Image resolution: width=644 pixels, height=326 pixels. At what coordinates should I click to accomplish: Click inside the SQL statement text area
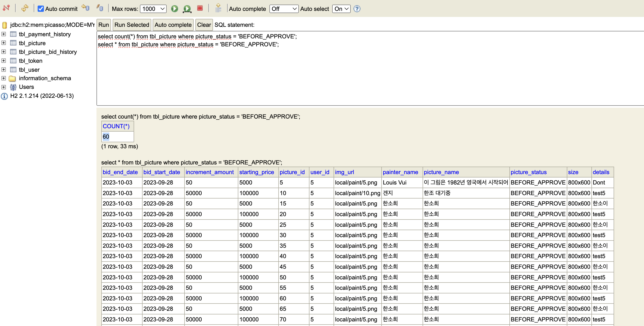click(x=350, y=75)
